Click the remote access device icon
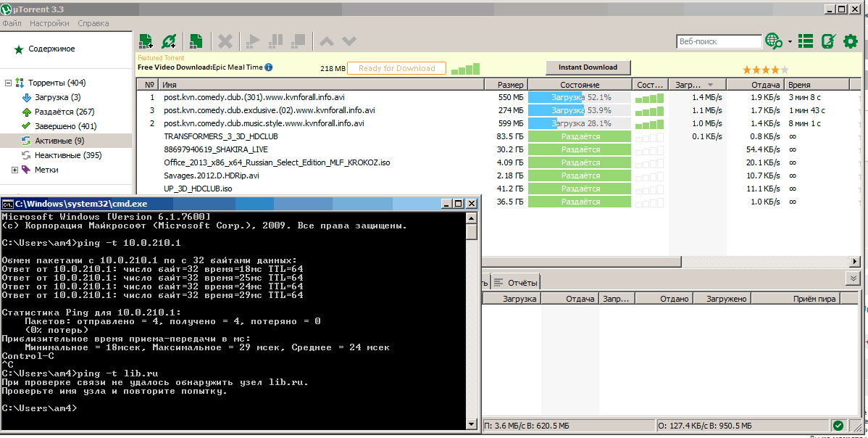 coord(828,41)
